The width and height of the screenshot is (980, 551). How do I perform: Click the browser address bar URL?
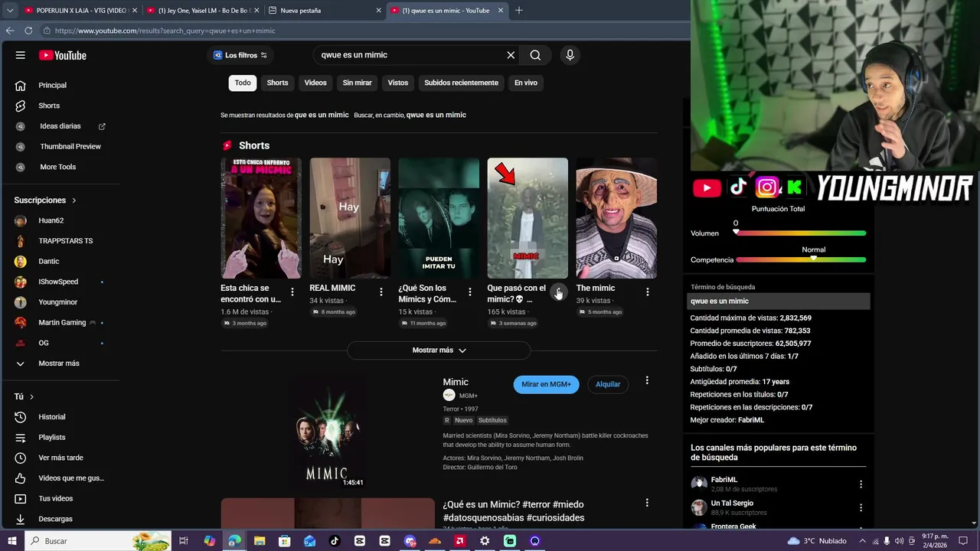point(165,31)
